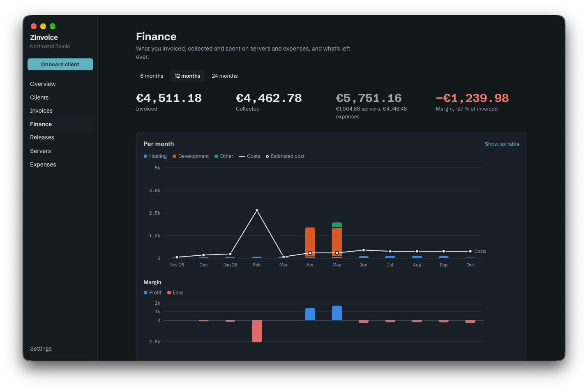Click the Northwind Studio workspace name

point(50,46)
